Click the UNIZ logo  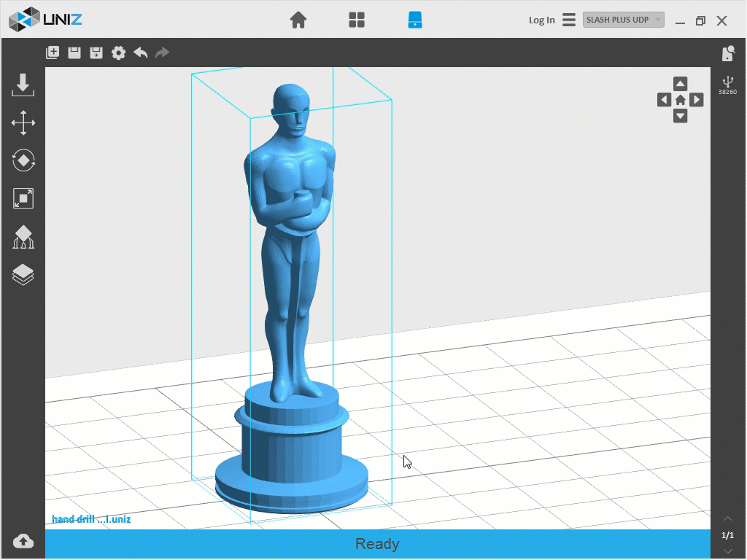46,20
